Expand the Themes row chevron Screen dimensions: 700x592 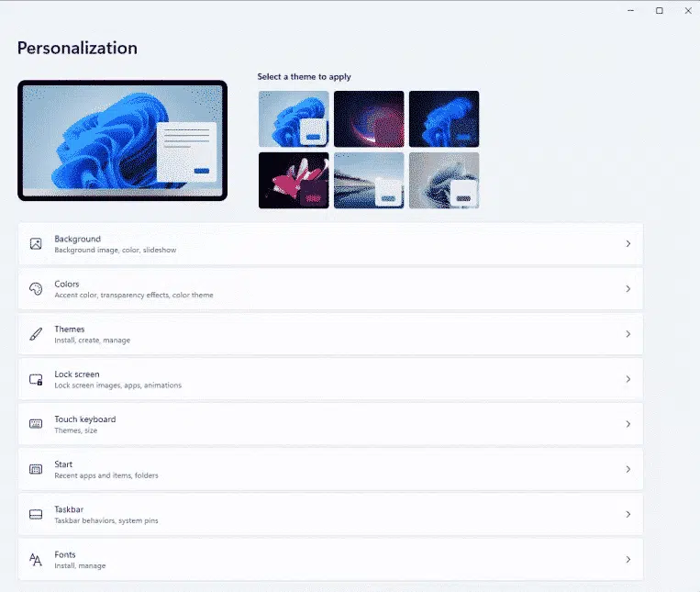coord(628,334)
